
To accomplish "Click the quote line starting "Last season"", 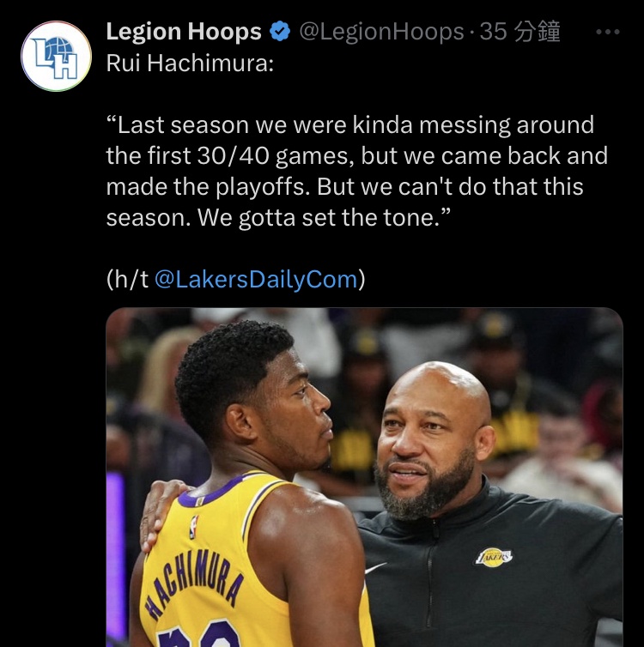I will pyautogui.click(x=350, y=125).
